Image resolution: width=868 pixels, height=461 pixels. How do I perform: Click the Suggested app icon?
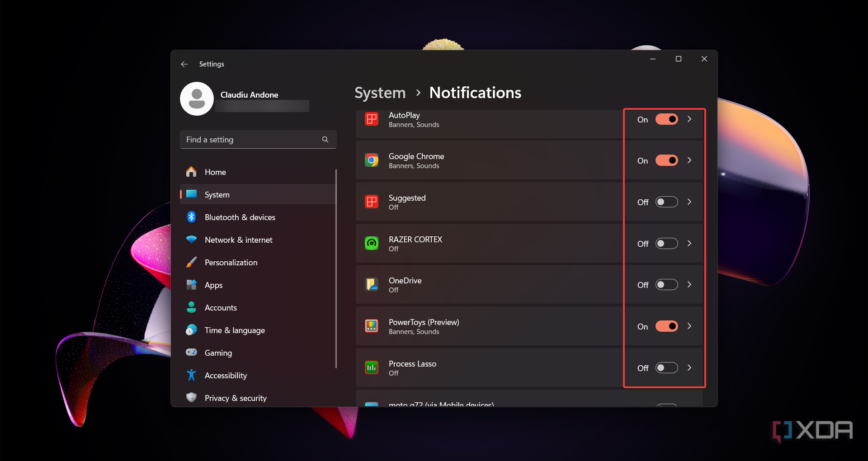372,202
